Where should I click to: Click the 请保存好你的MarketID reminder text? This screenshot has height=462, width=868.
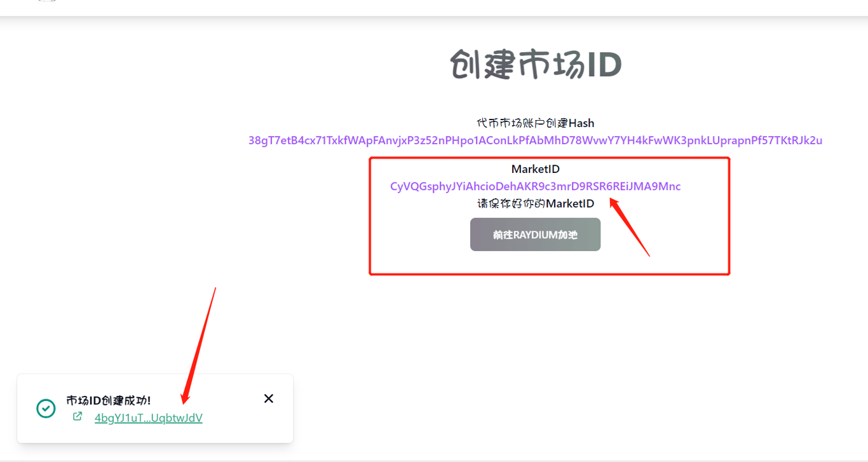click(x=536, y=203)
